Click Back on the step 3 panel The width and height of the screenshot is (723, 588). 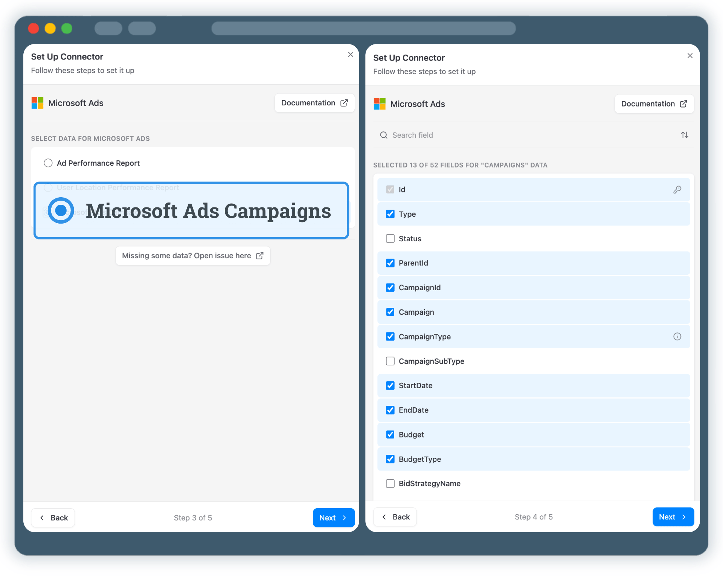pos(53,518)
